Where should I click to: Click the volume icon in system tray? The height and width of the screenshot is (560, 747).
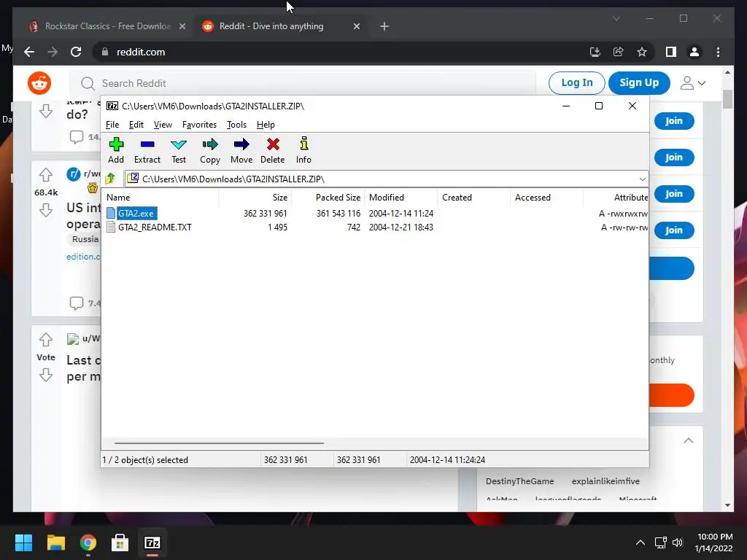pos(677,542)
